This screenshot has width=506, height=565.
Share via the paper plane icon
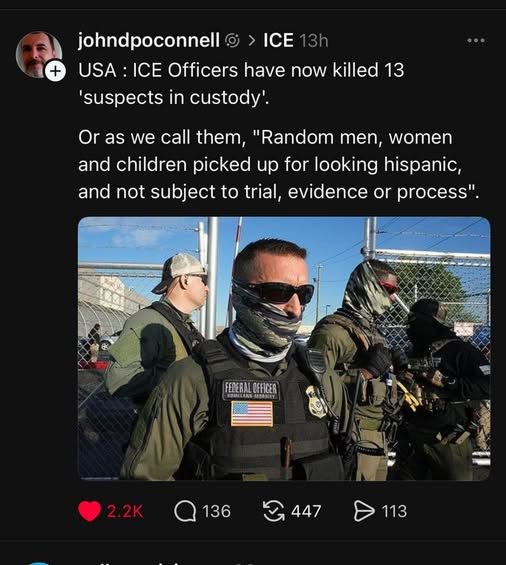pos(364,511)
